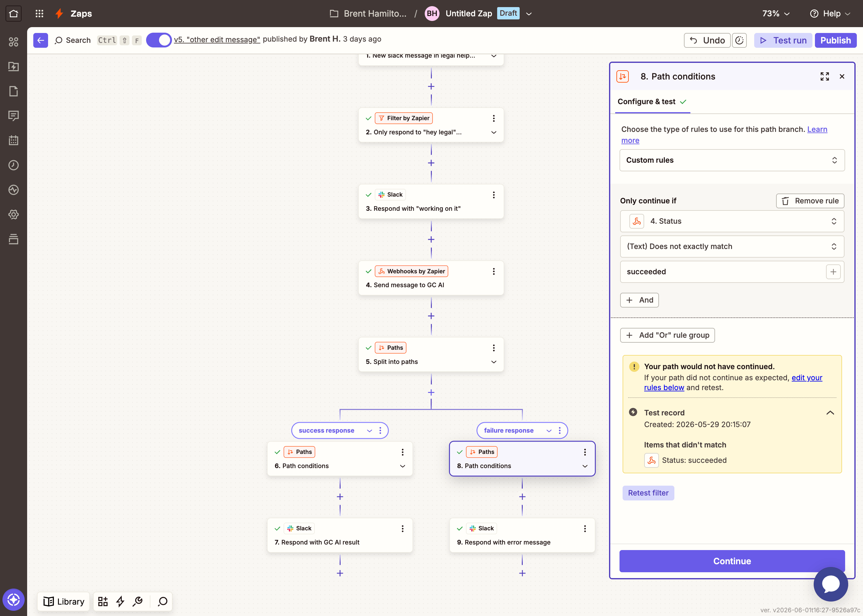Open the Zapier home icon

(x=14, y=14)
